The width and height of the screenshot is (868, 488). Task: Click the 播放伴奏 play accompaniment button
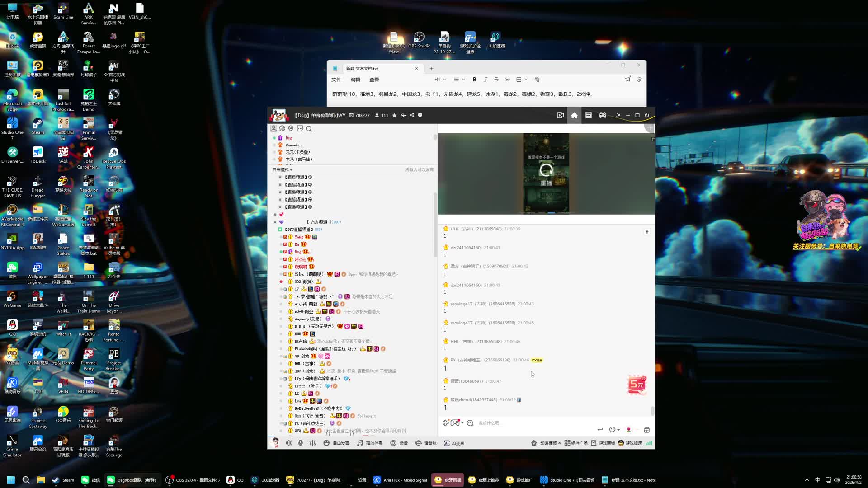pyautogui.click(x=369, y=443)
